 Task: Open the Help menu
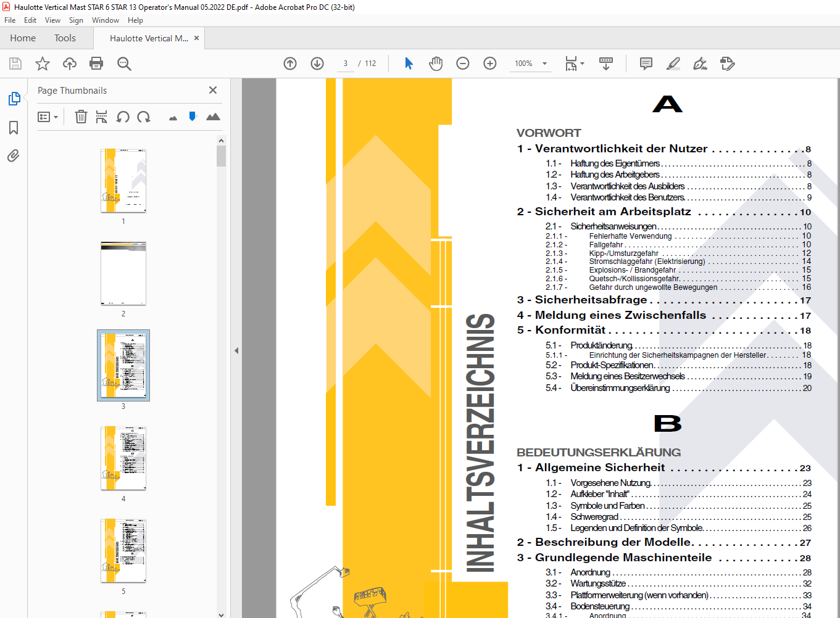[x=135, y=20]
